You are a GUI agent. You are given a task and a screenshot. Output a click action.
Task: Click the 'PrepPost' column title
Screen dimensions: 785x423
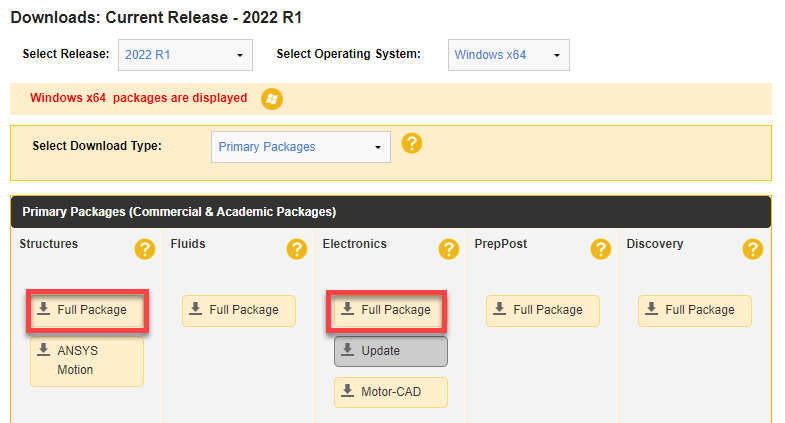pyautogui.click(x=501, y=244)
